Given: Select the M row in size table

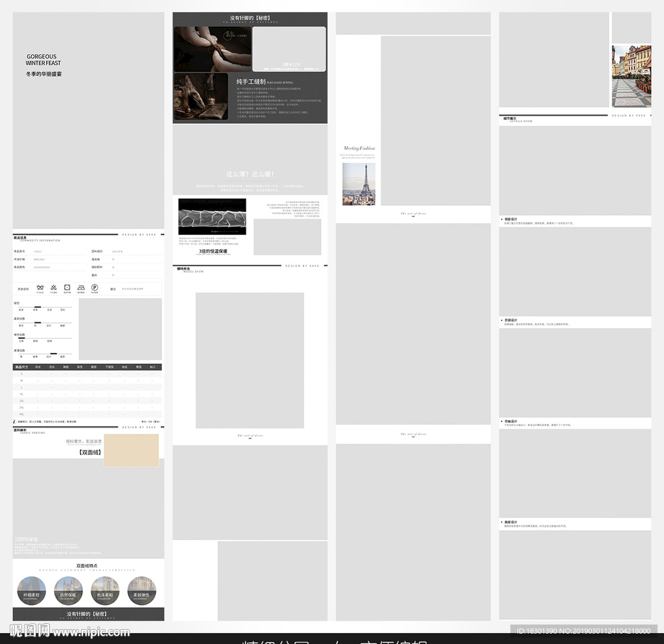Looking at the screenshot, I should [88, 381].
